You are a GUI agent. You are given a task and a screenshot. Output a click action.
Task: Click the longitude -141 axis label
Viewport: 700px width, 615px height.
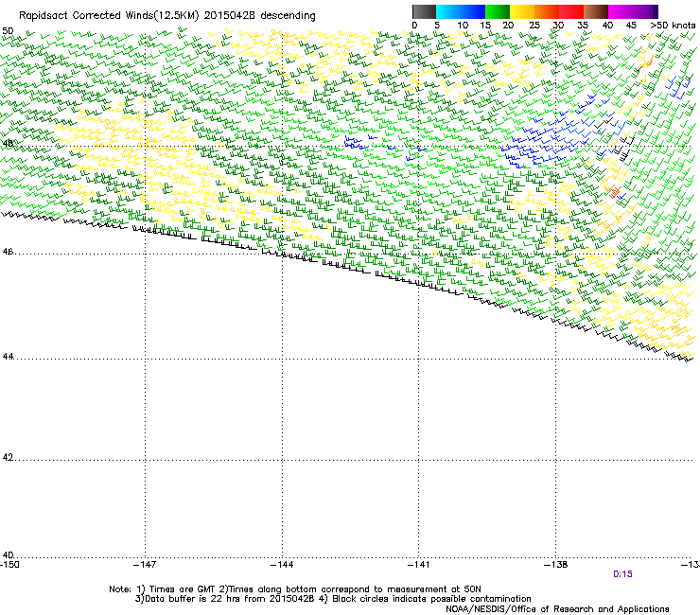coord(419,565)
